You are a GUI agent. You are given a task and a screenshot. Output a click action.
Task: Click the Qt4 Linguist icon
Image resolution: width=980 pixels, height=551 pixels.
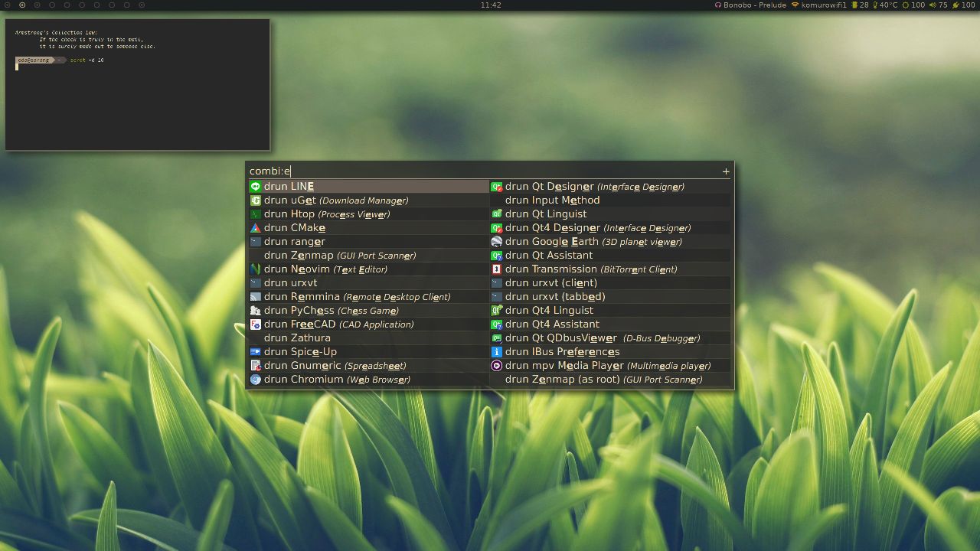[497, 310]
